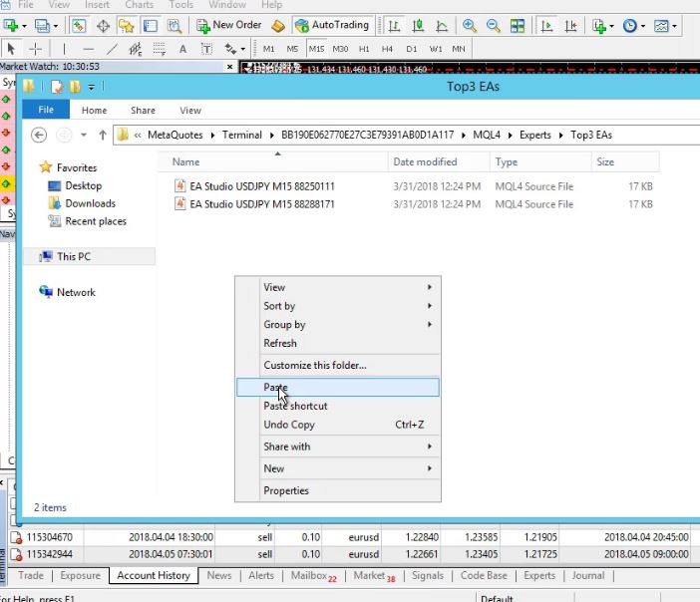700x602 pixels.
Task: Select file EA Studio USDJPY M15 88250111
Action: pyautogui.click(x=262, y=186)
